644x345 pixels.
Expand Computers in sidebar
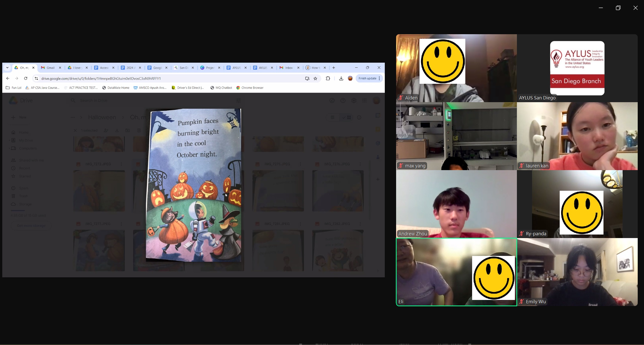click(10, 148)
